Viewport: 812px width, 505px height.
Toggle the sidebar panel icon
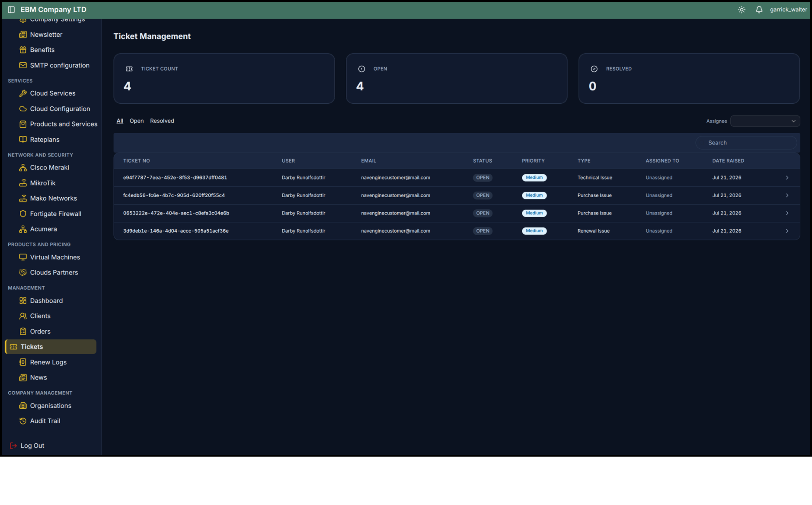(11, 10)
